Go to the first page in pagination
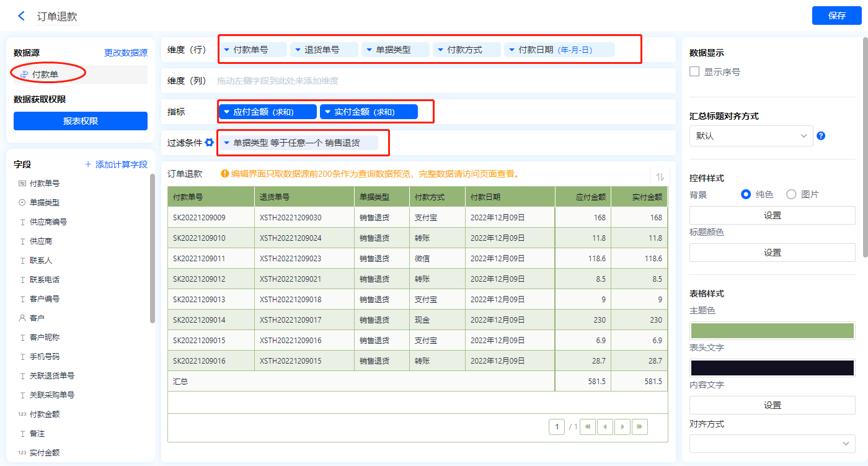868x466 pixels. click(x=587, y=426)
